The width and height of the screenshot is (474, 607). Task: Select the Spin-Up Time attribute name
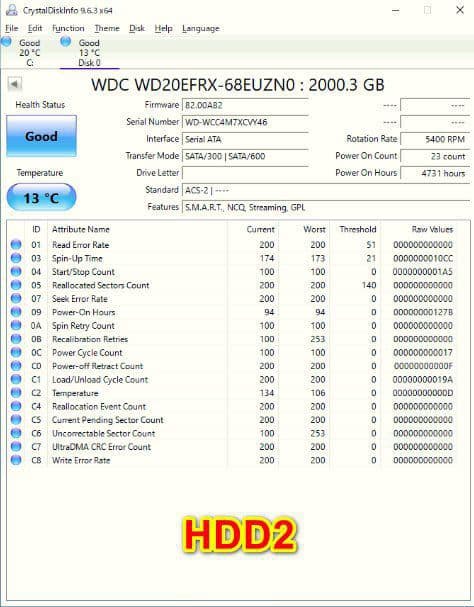click(77, 258)
